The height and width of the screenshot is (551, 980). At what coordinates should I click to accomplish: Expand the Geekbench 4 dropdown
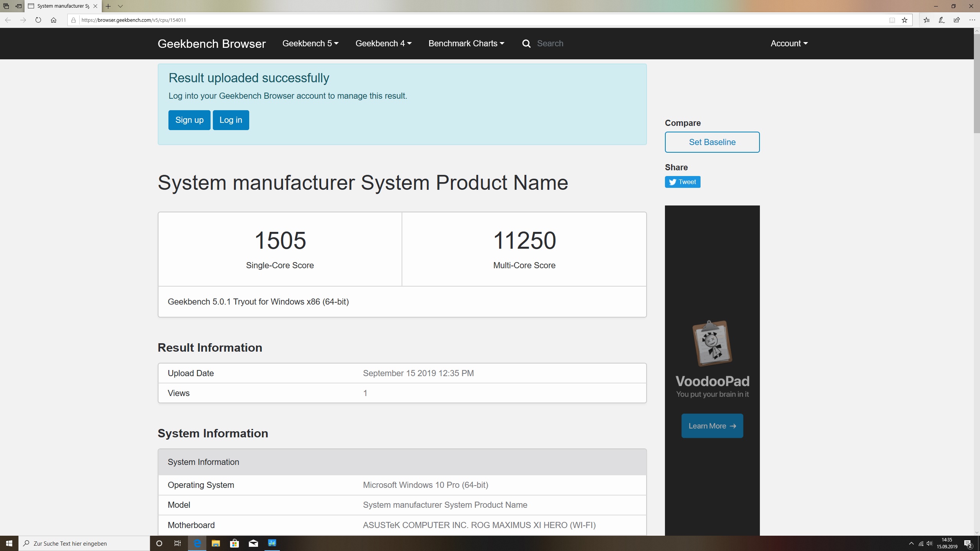click(x=383, y=44)
